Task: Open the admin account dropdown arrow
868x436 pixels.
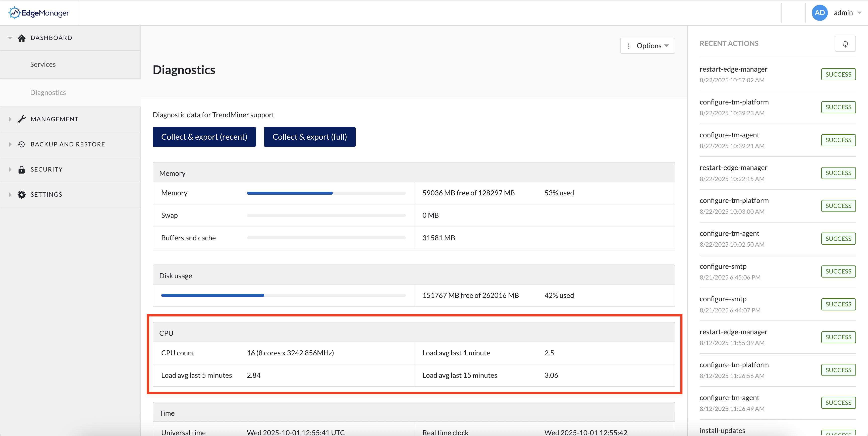Action: (x=859, y=13)
